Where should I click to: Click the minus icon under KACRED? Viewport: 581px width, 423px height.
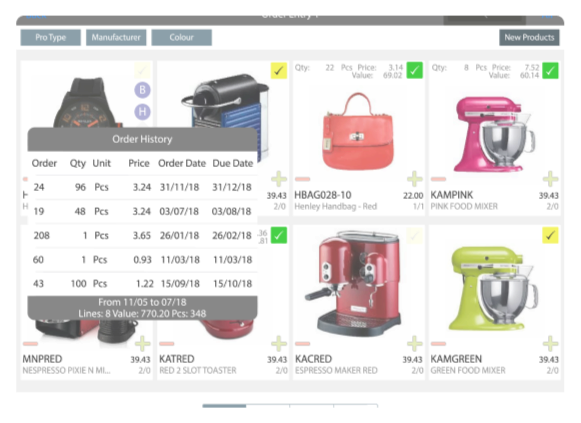coord(302,344)
